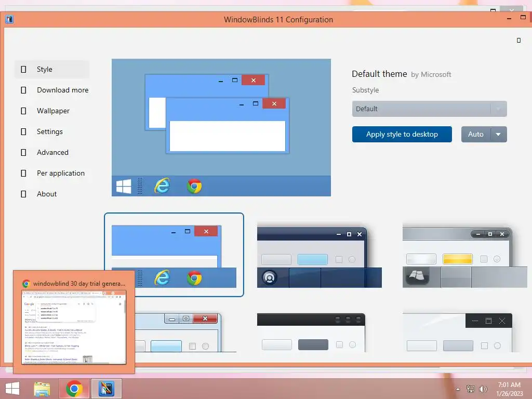Open File Explorer from the taskbar

coord(42,389)
